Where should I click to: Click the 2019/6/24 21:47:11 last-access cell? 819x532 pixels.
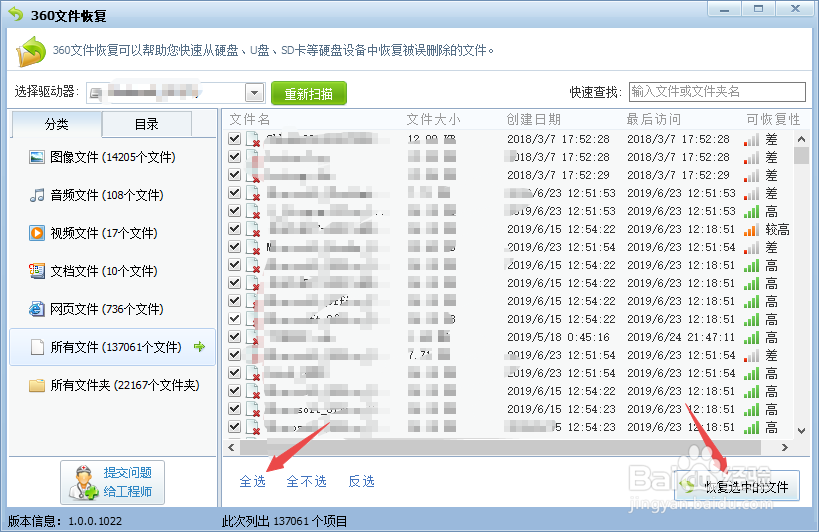pos(681,337)
